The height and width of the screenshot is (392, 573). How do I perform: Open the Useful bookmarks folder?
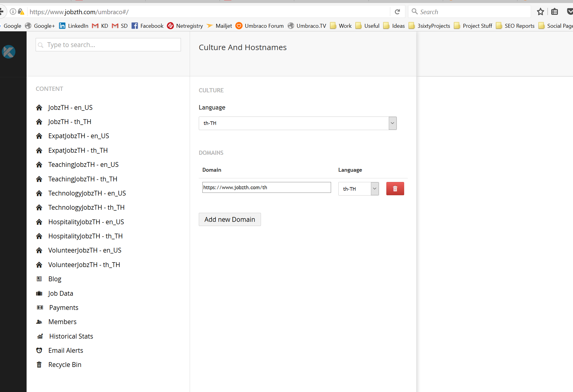[x=367, y=26]
